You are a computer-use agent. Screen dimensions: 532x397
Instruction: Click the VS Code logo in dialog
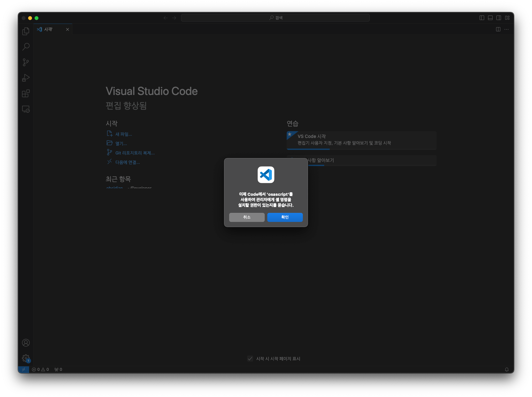click(266, 175)
